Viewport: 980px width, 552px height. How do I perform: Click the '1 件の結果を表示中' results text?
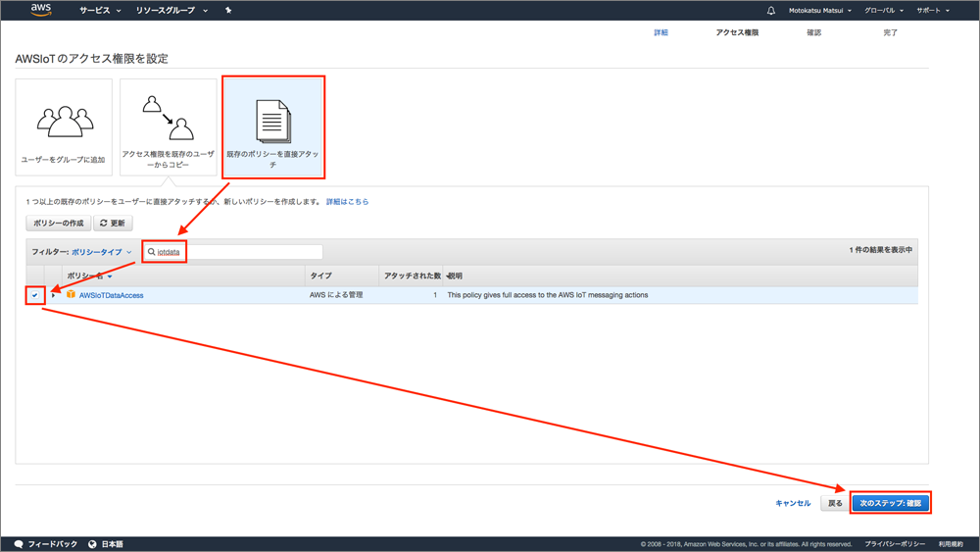click(x=881, y=250)
